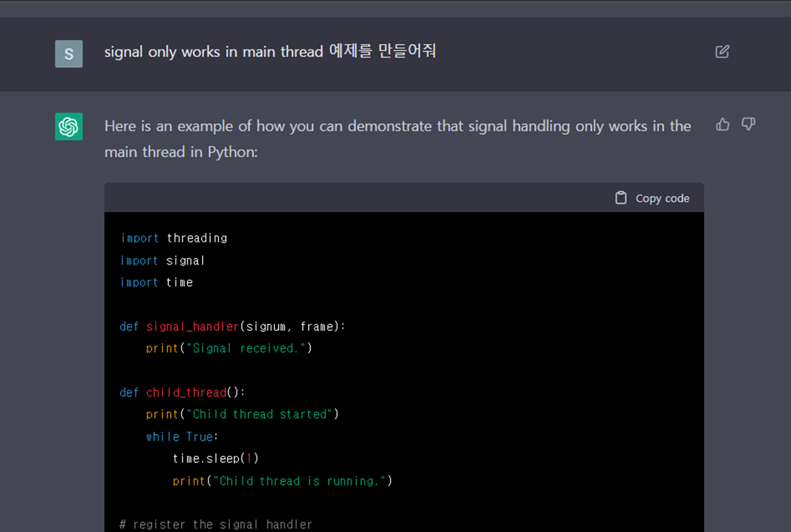The height and width of the screenshot is (532, 791).
Task: Copy the Python snippet with Copy code
Action: click(661, 197)
